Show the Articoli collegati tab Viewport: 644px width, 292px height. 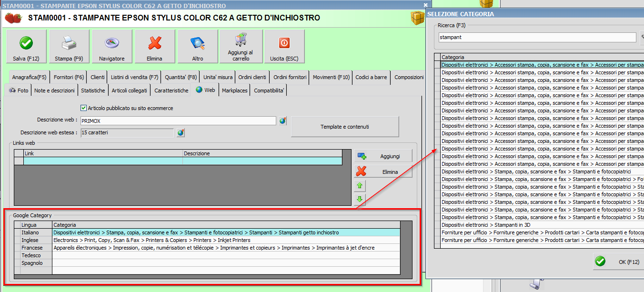(130, 90)
